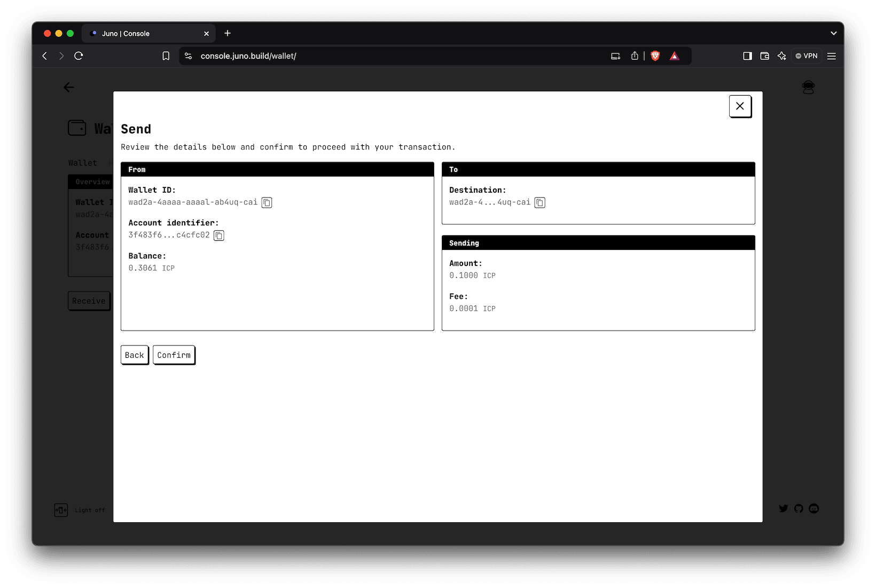Click the Twitter icon in the footer
This screenshot has width=876, height=588.
783,508
